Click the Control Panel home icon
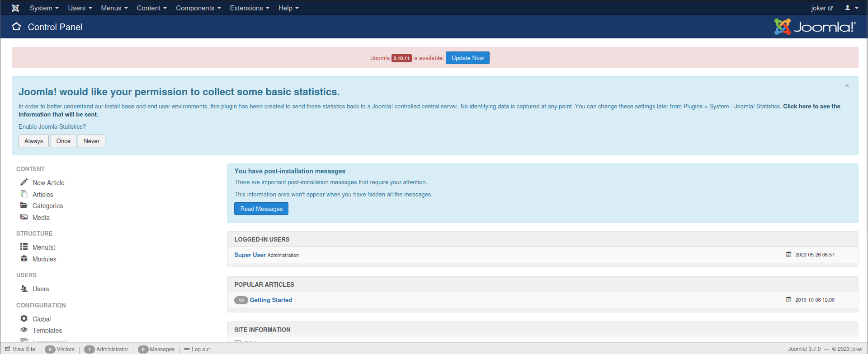This screenshot has width=868, height=354. [16, 27]
